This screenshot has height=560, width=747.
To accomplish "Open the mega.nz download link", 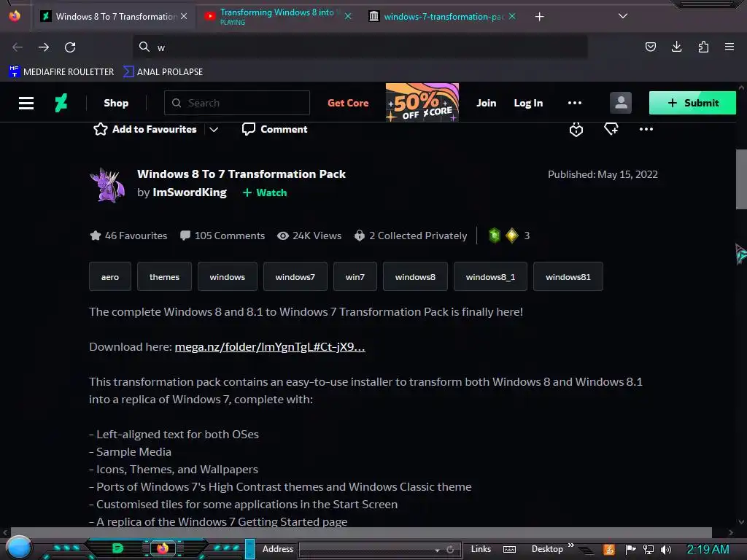I will pyautogui.click(x=270, y=346).
